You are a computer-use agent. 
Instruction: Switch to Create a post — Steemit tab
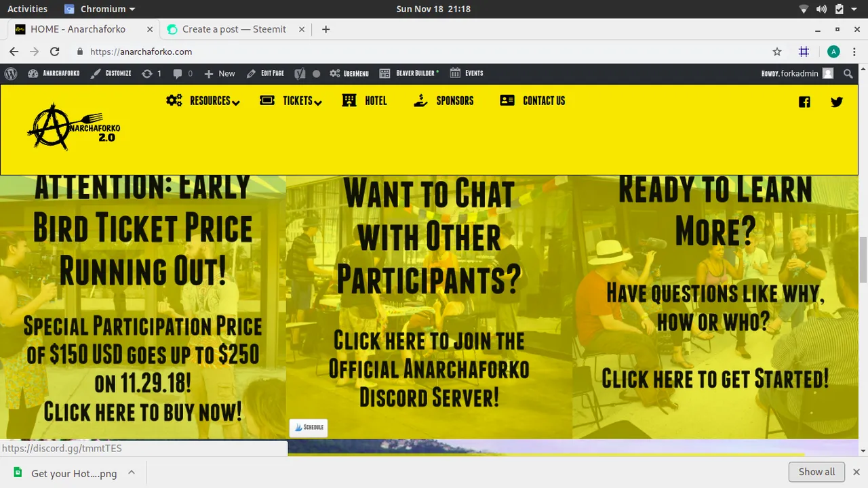[x=235, y=29]
